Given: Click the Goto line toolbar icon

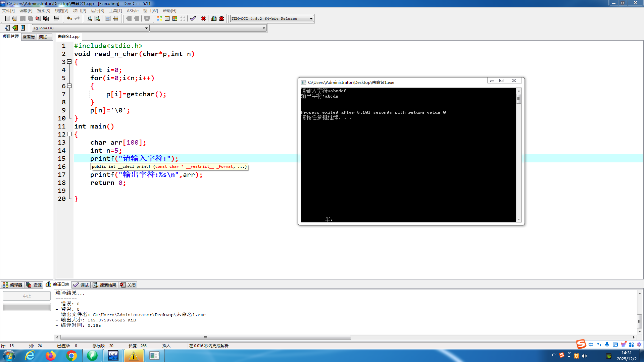Looking at the screenshot, I should 115,18.
